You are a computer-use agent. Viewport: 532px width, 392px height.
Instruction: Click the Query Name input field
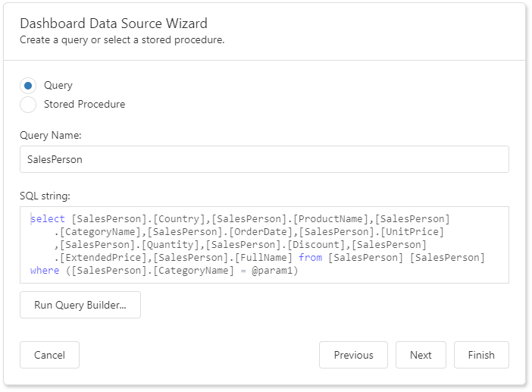[x=264, y=159]
